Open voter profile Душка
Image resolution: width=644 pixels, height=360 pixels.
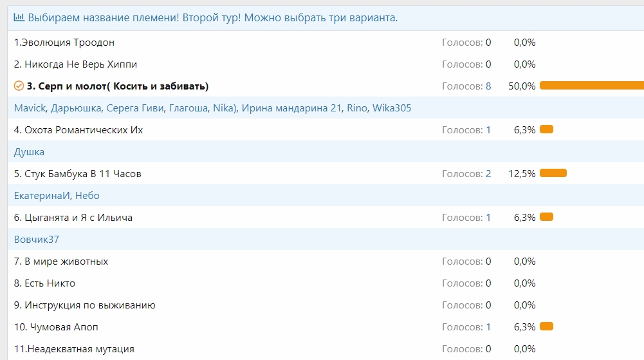click(x=29, y=152)
